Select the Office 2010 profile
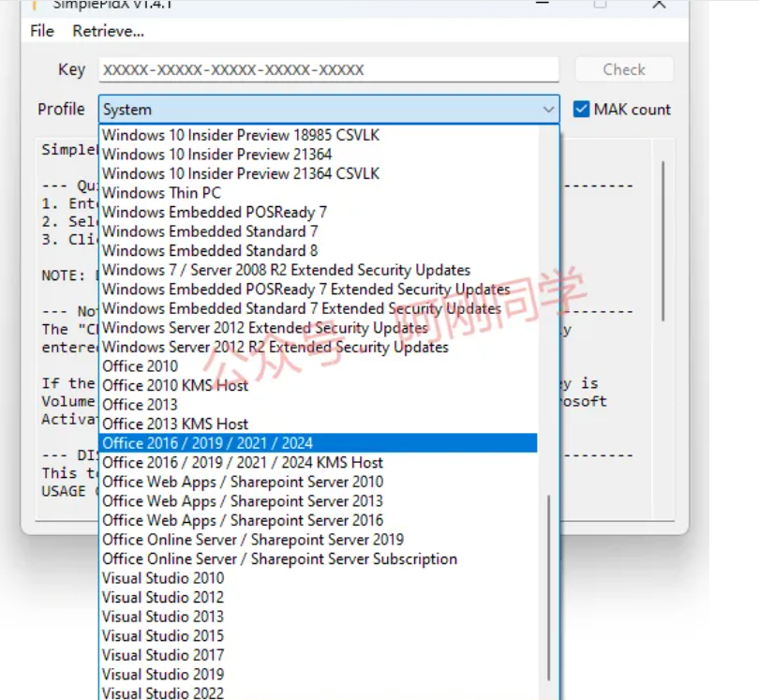The width and height of the screenshot is (759, 700). tap(319, 366)
